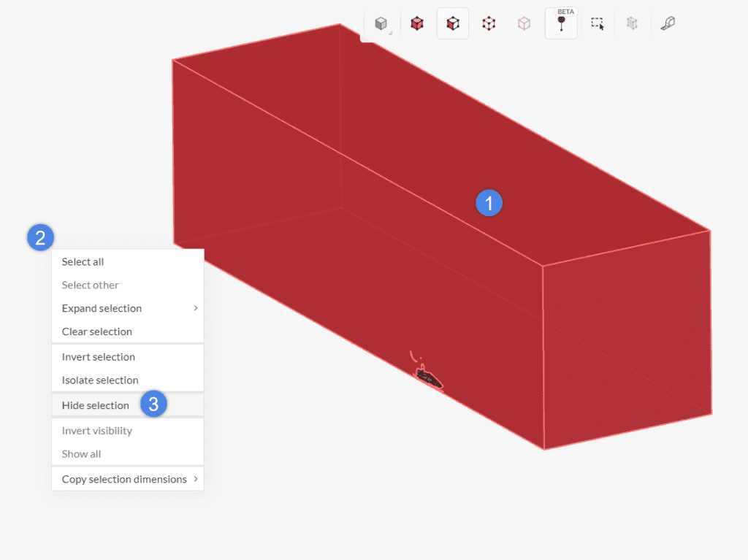Select the solid display mode cube icon
The image size is (748, 560).
[381, 23]
